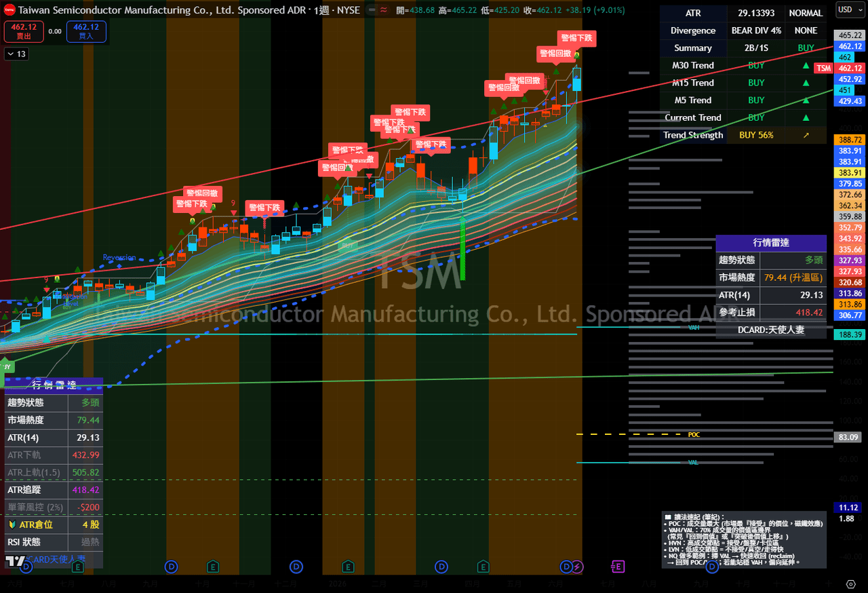Viewport: 868px width, 593px height.
Task: Open the dividend marker between 三月 and 四月
Action: point(441,566)
